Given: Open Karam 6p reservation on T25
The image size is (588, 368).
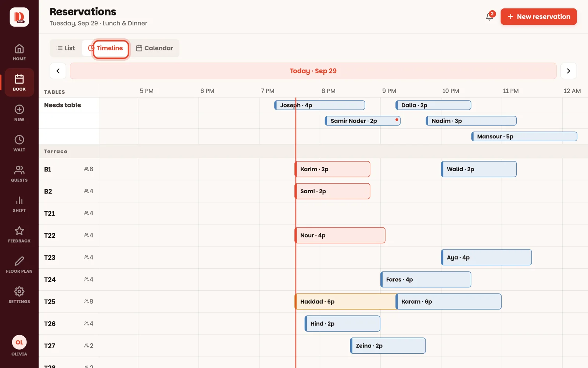Looking at the screenshot, I should [x=448, y=302].
